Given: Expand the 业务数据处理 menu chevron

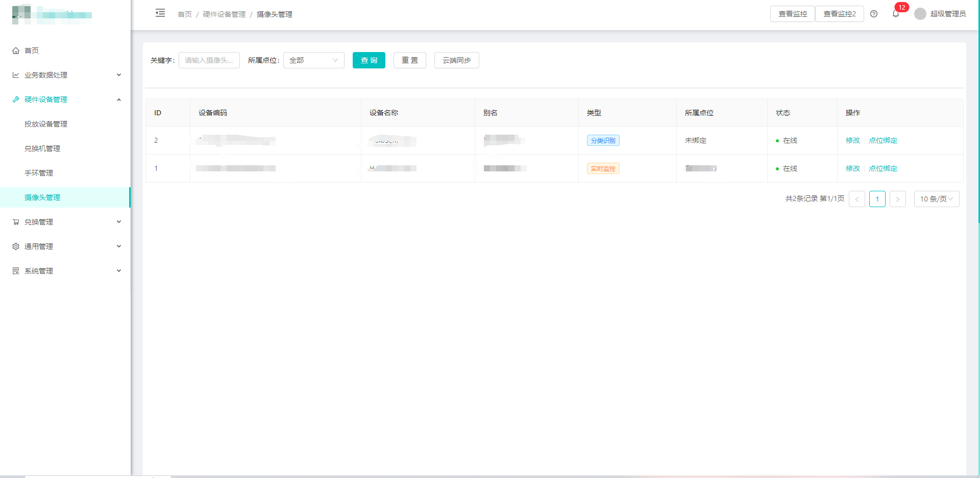Looking at the screenshot, I should (119, 75).
